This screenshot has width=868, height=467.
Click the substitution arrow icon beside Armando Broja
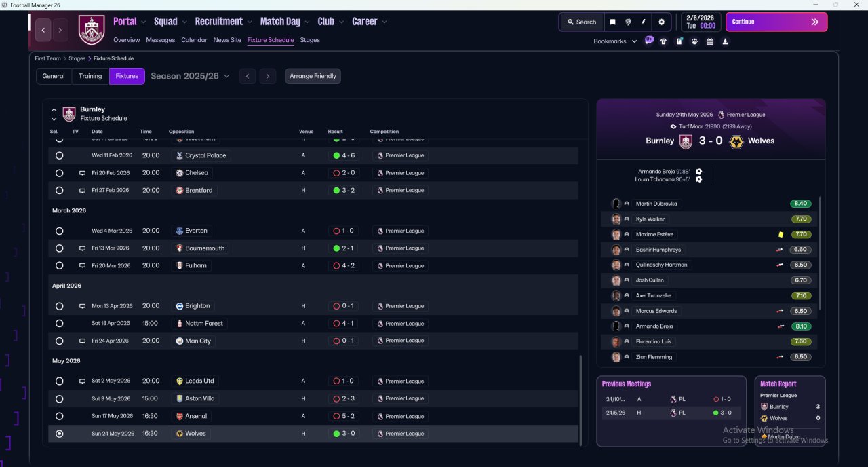[780, 326]
